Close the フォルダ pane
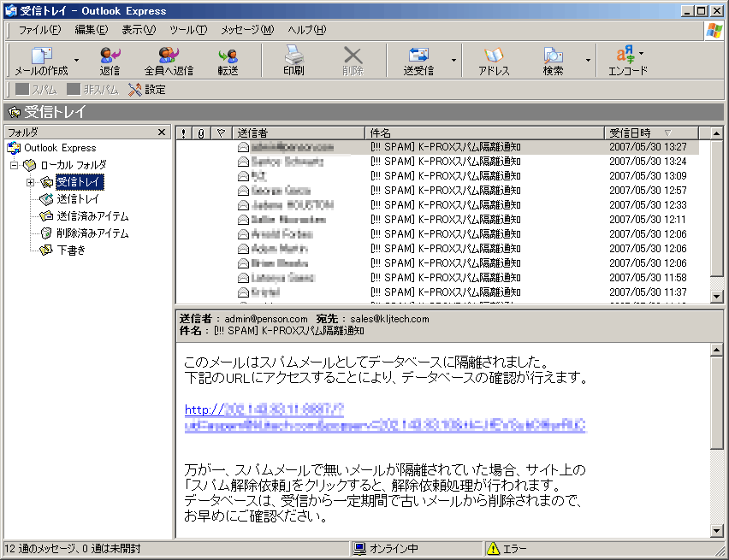The height and width of the screenshot is (560, 729). 162,133
